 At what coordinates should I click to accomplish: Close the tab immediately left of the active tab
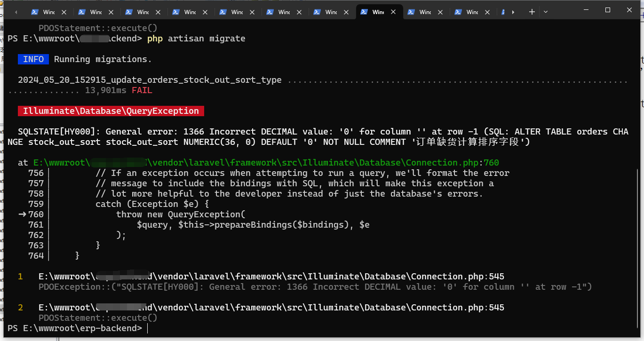pyautogui.click(x=346, y=12)
